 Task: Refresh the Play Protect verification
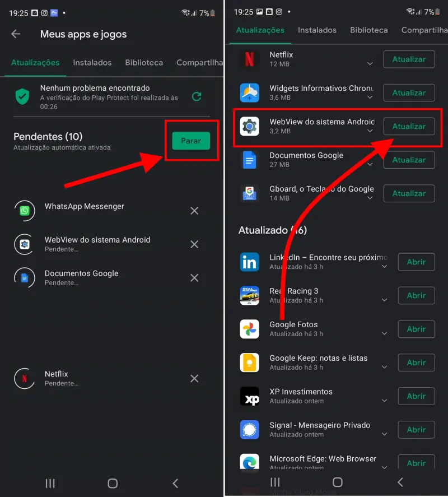[x=197, y=96]
